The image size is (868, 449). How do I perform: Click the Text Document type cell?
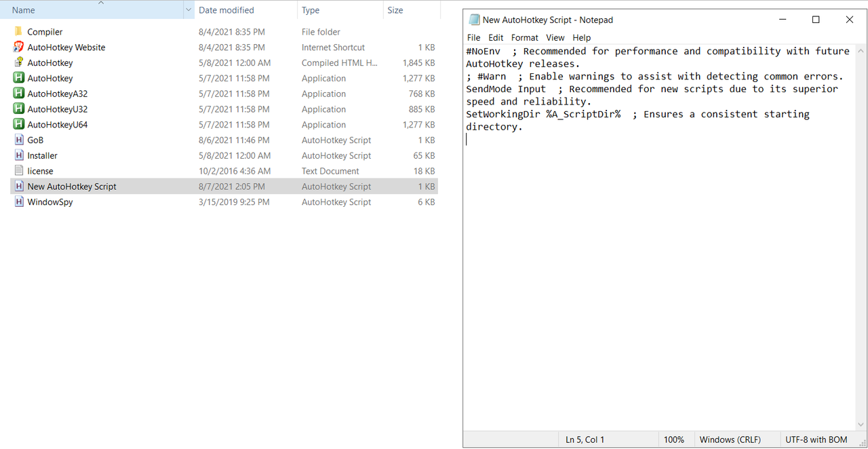pyautogui.click(x=330, y=171)
